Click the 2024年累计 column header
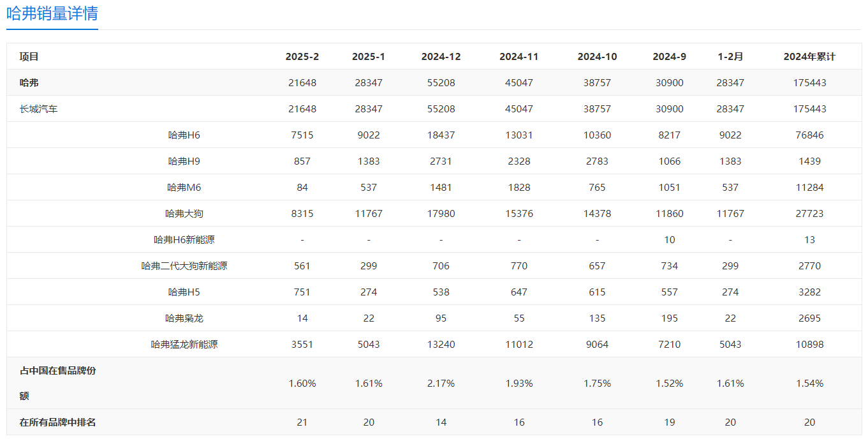The image size is (868, 441). (x=809, y=57)
